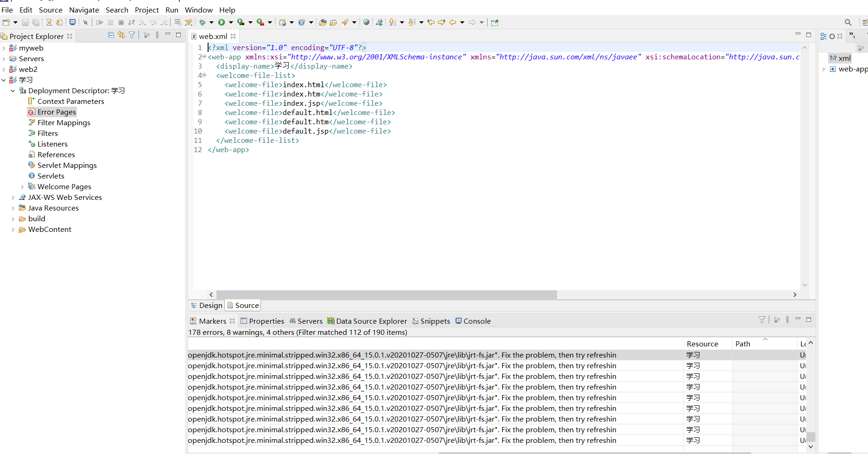868x454 pixels.
Task: Open Project Explorer View Menu dots
Action: [157, 35]
